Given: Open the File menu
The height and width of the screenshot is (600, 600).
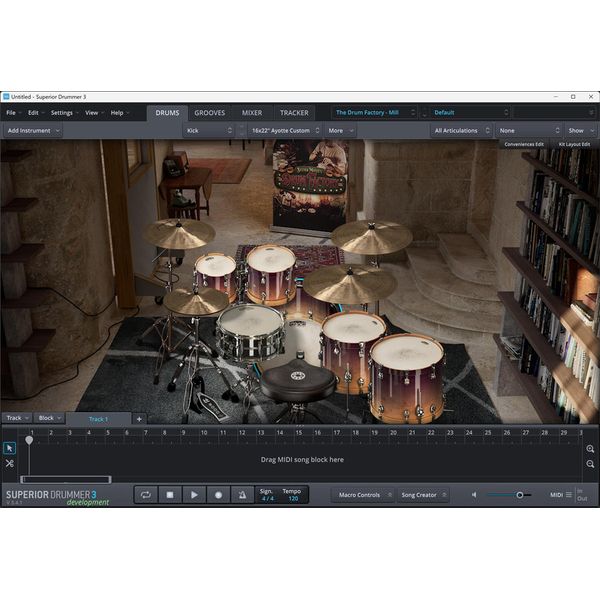Looking at the screenshot, I should tap(11, 112).
